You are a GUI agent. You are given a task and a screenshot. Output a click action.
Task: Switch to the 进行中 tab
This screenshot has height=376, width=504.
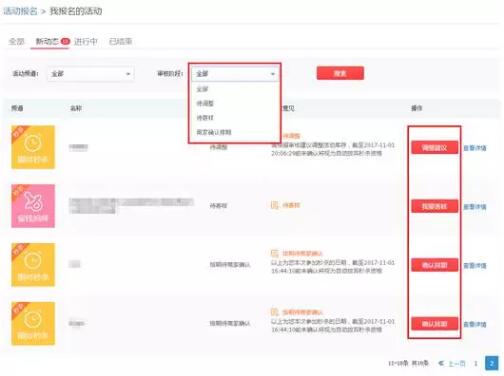point(85,41)
